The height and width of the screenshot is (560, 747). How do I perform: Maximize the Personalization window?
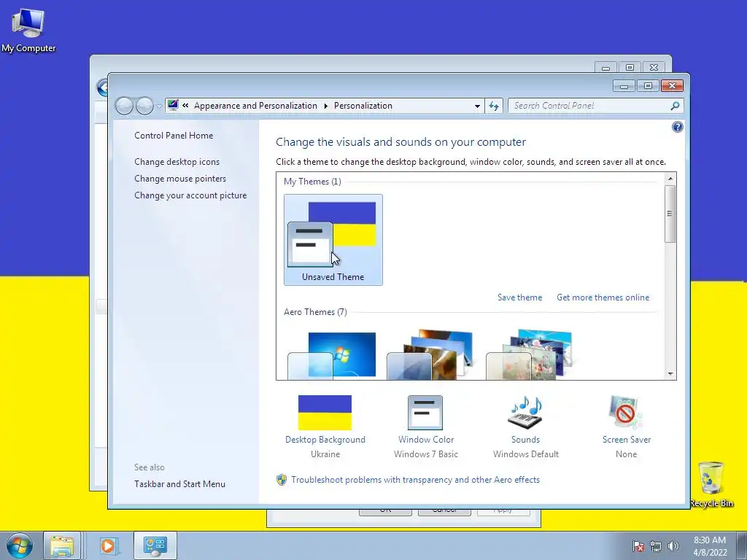pos(648,86)
